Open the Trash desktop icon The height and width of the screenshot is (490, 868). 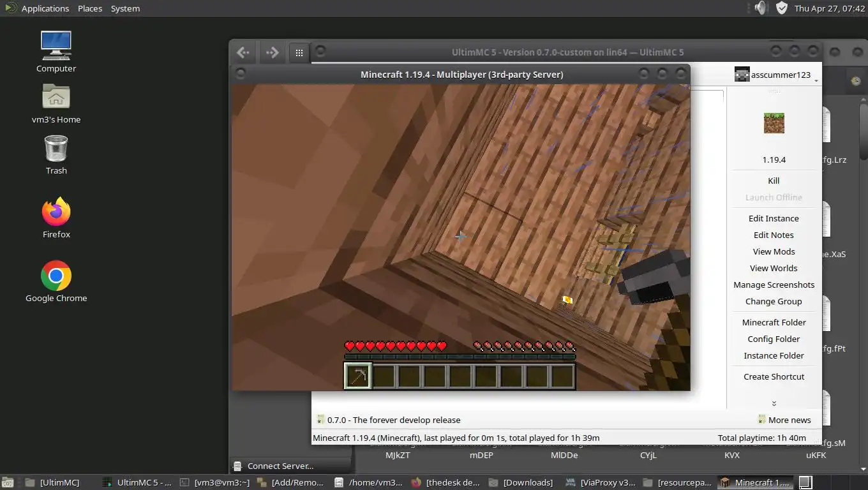[56, 149]
